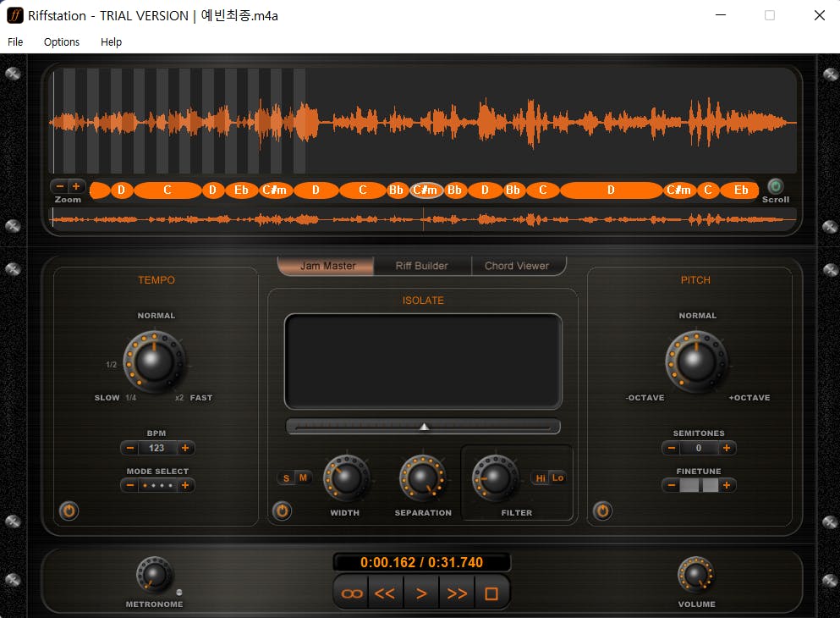Switch to the Riff Builder tab
This screenshot has width=840, height=618.
point(421,266)
